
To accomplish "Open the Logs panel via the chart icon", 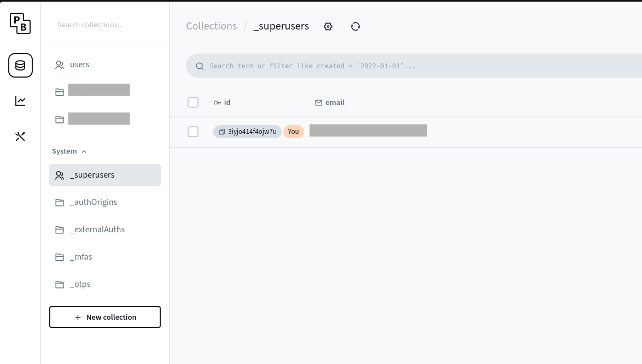I will click(20, 101).
